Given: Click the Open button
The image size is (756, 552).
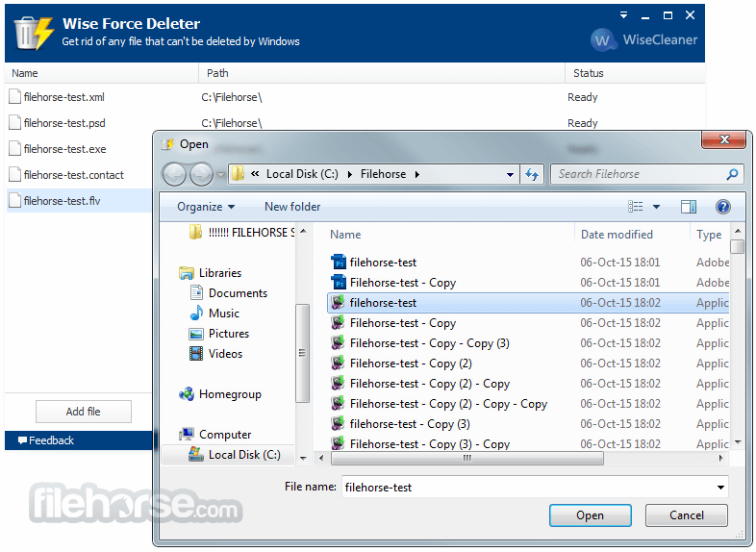Looking at the screenshot, I should coord(591,515).
